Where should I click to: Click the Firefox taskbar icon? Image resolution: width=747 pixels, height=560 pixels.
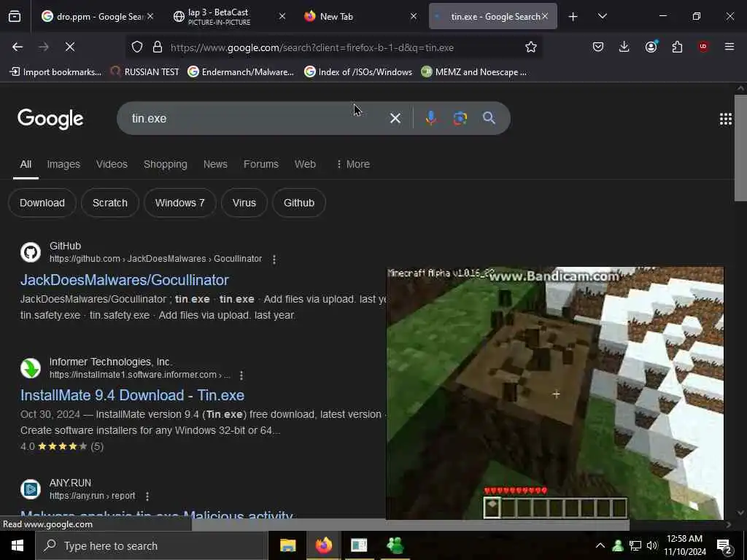[x=323, y=545]
